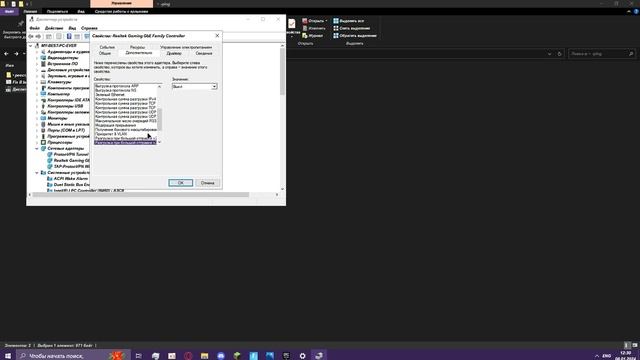
Task: Expand Видеоадаптеры tree node
Action: (37, 58)
